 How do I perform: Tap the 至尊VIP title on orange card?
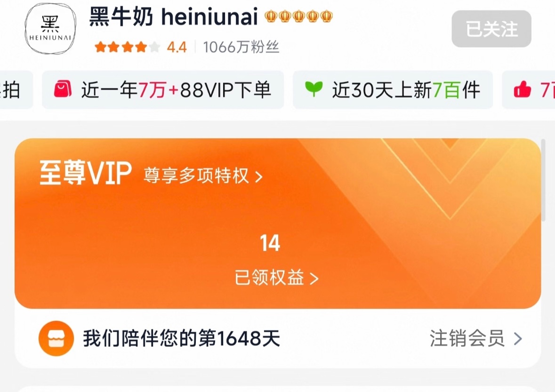pos(86,173)
